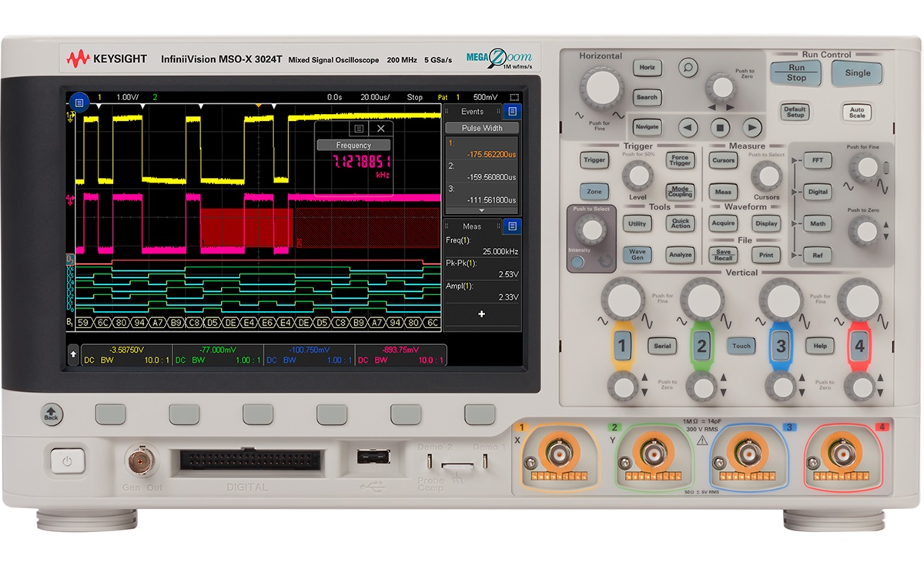Push the large Horizontal scale knob
Screen dimensions: 924x566
pos(601,87)
